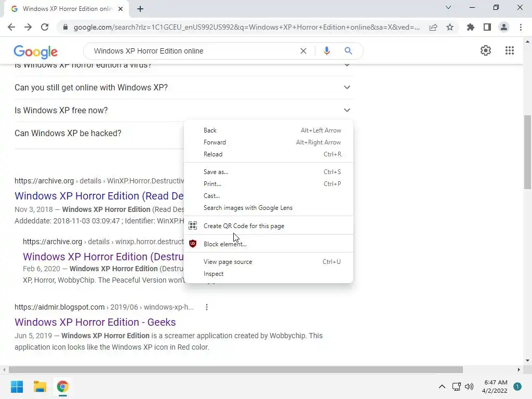This screenshot has height=399, width=532.
Task: Click the Chrome address bar URL
Action: (247, 27)
